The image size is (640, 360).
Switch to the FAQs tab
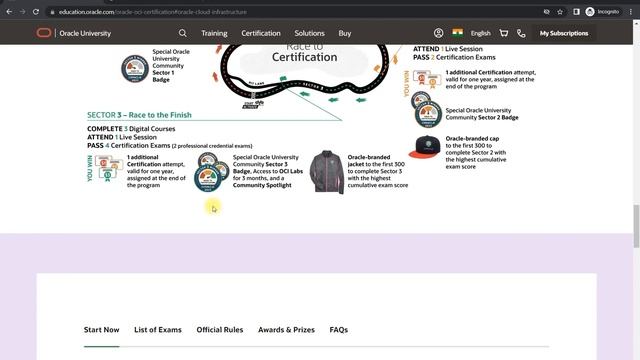point(339,330)
